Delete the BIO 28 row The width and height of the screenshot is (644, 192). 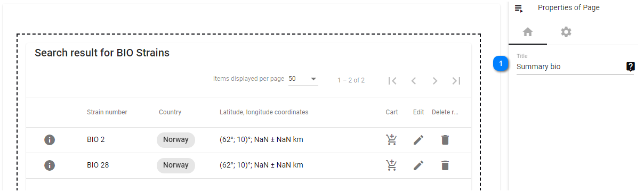tap(445, 165)
